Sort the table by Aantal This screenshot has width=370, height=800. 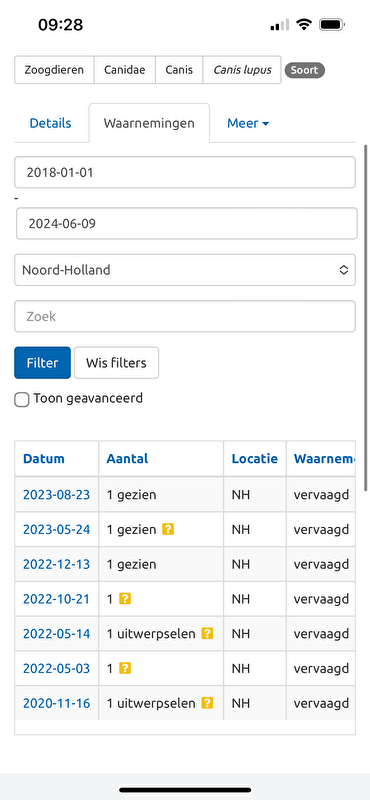pyautogui.click(x=127, y=458)
